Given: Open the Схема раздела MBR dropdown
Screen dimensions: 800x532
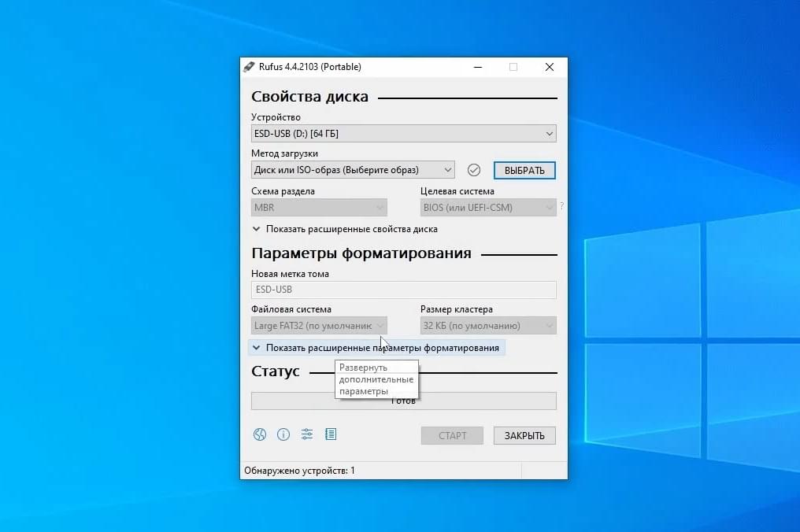Looking at the screenshot, I should tap(319, 208).
